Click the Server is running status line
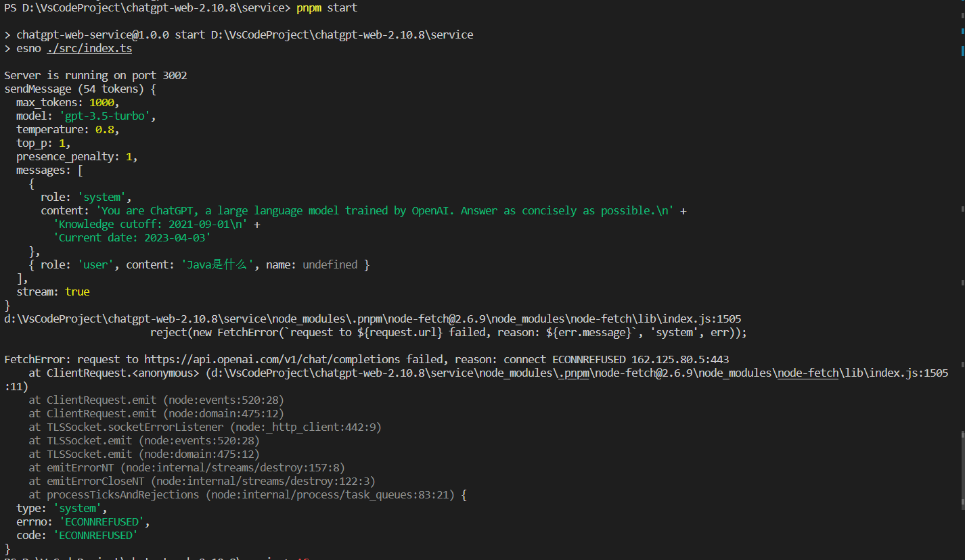 pyautogui.click(x=95, y=75)
